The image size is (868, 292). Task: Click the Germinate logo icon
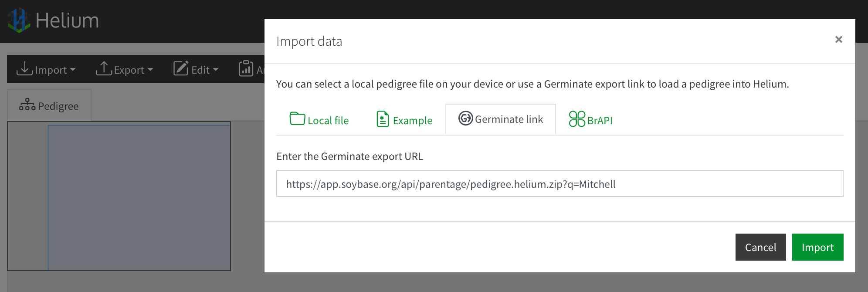pos(465,118)
